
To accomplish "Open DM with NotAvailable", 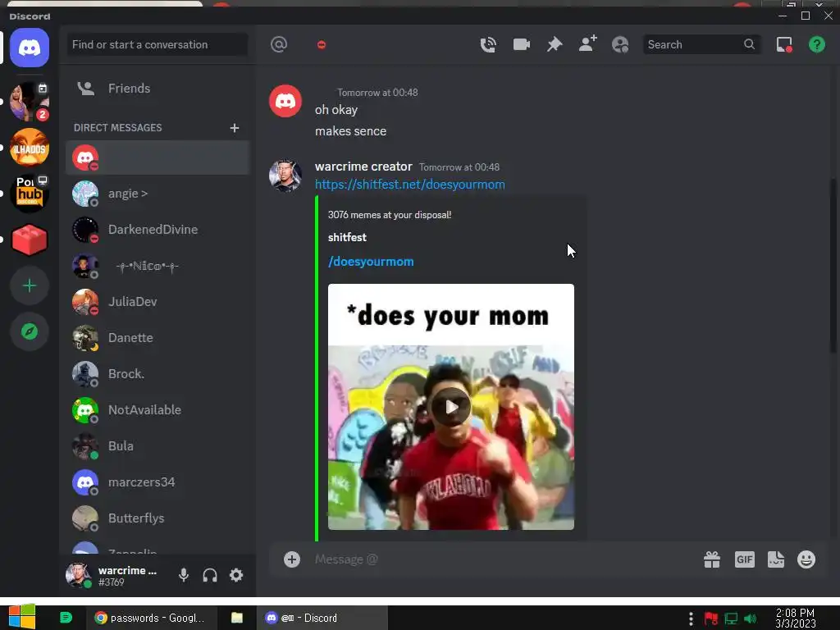I will (x=157, y=410).
